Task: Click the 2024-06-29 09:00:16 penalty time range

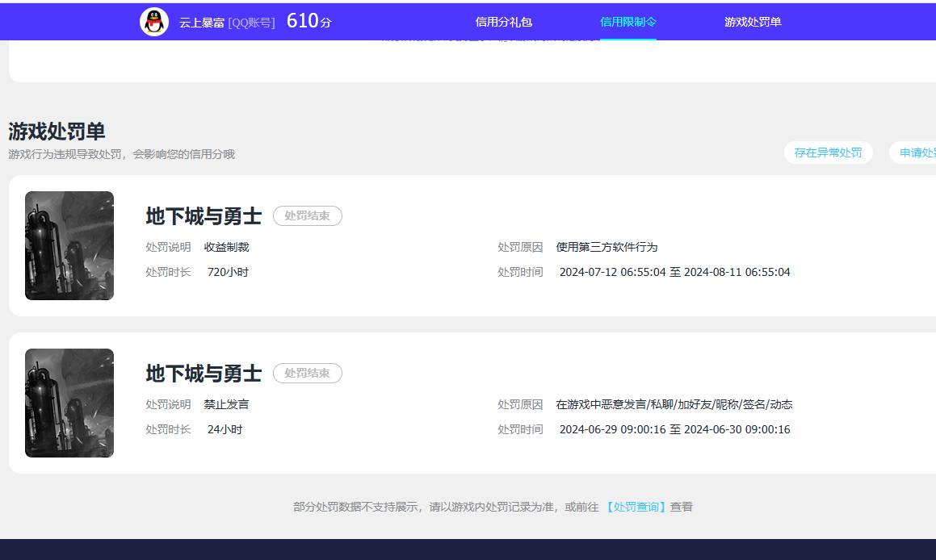Action: 674,429
